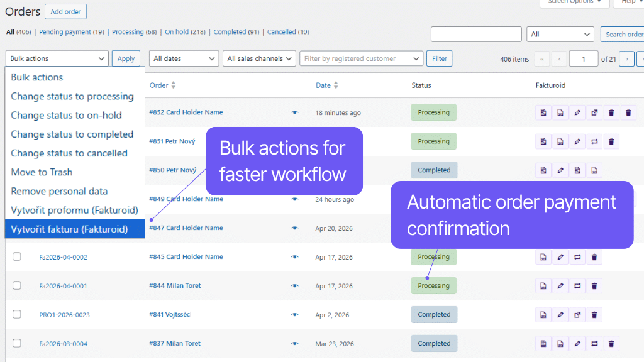Screen dimensions: 644x362
Task: Download PDF icon in order #845 row
Action: (x=543, y=257)
